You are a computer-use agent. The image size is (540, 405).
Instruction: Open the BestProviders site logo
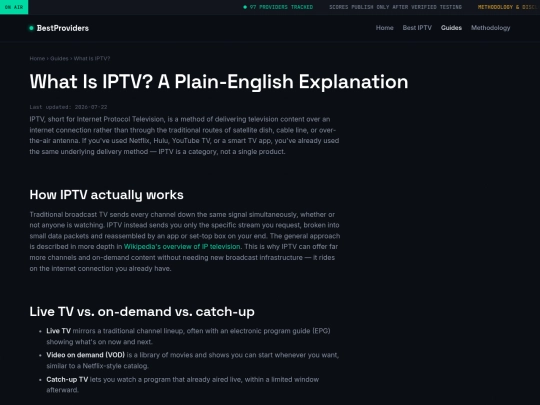point(59,28)
